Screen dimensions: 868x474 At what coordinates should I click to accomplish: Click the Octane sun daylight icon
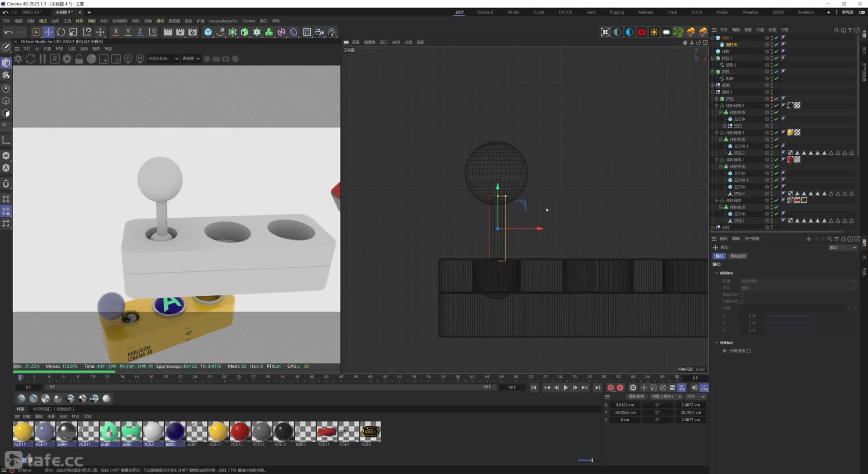654,32
